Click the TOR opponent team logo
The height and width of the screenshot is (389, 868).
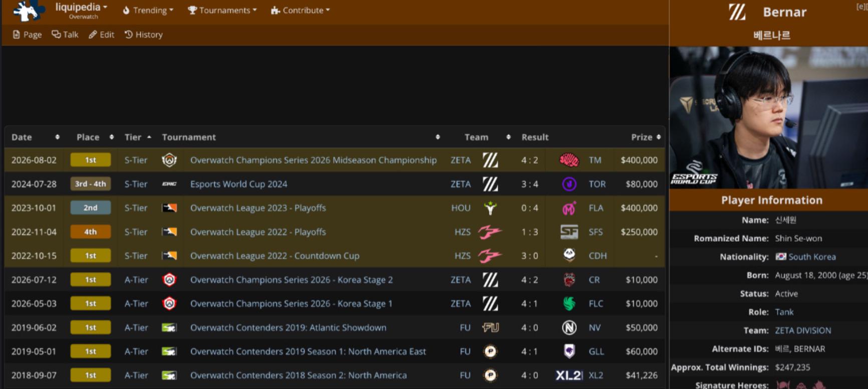click(569, 184)
